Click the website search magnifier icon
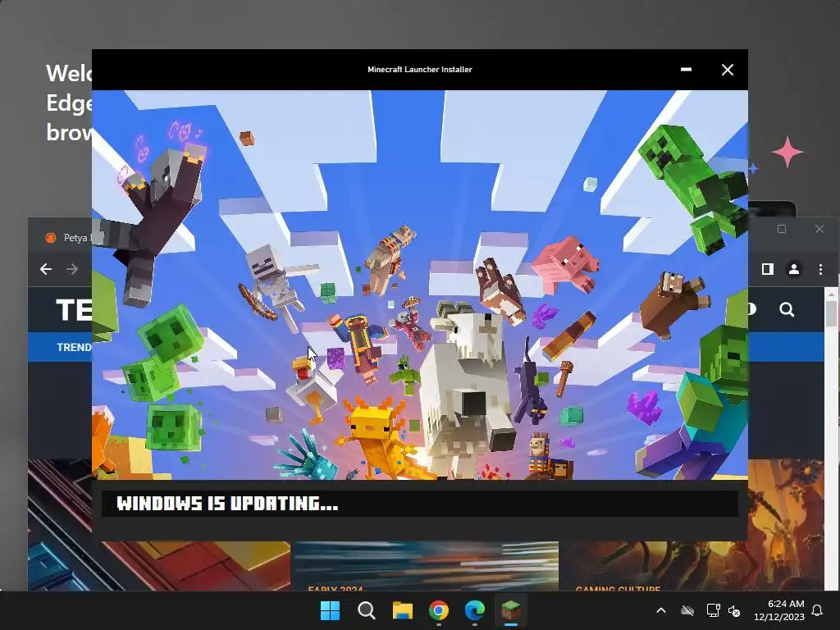 [x=787, y=309]
